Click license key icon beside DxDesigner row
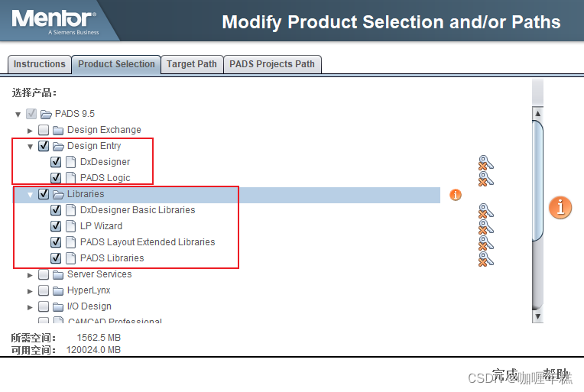This screenshot has height=392, width=584. [485, 163]
